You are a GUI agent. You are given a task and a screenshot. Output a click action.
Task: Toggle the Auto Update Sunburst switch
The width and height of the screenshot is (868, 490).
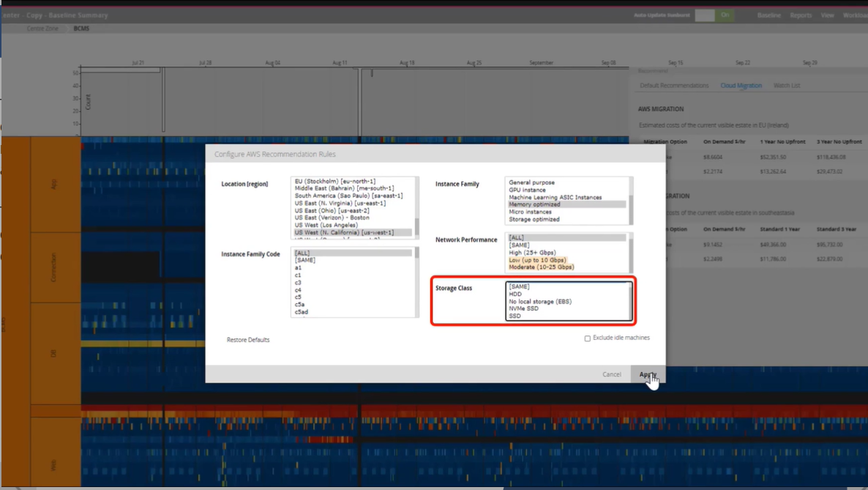pyautogui.click(x=714, y=15)
